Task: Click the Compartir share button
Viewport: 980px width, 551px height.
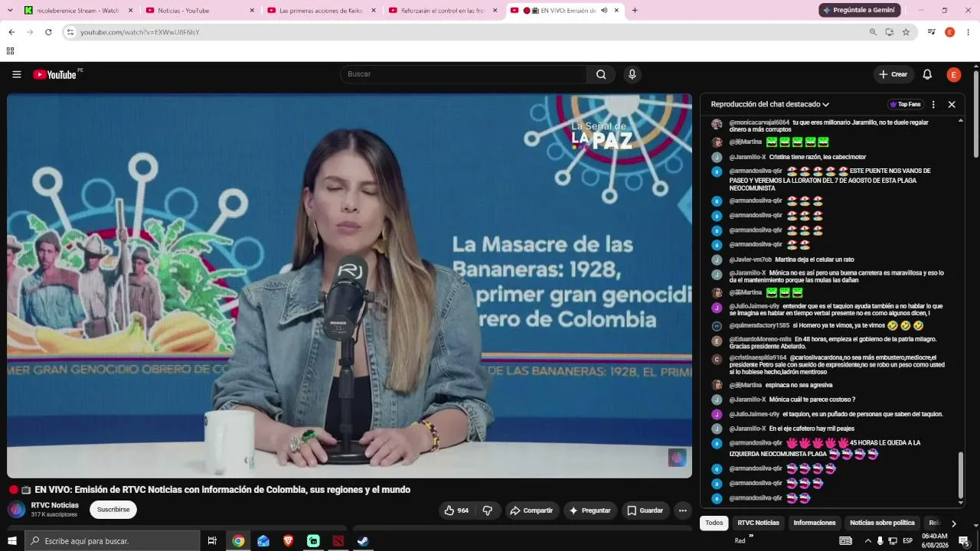Action: [531, 510]
